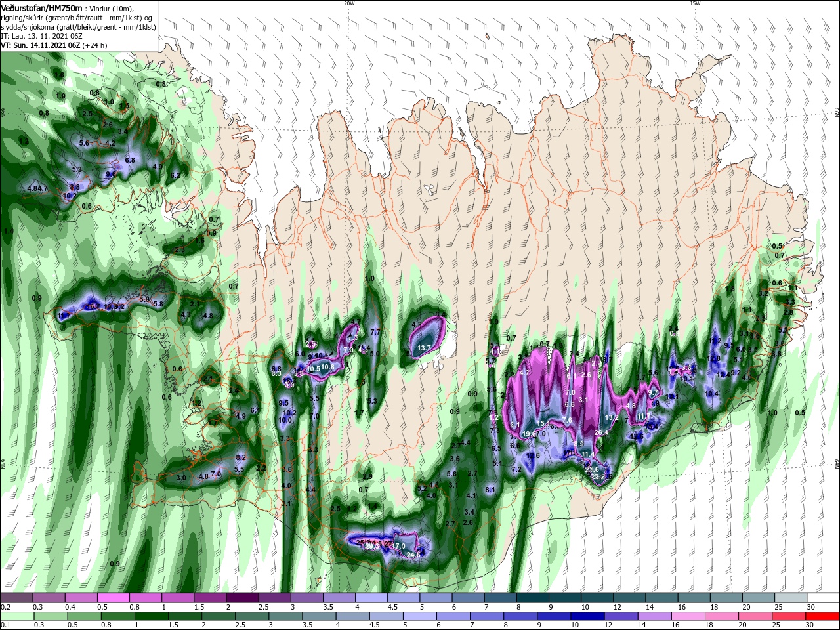Click the Veðurstofan/HM750m map title
The width and height of the screenshot is (840, 630).
point(41,7)
